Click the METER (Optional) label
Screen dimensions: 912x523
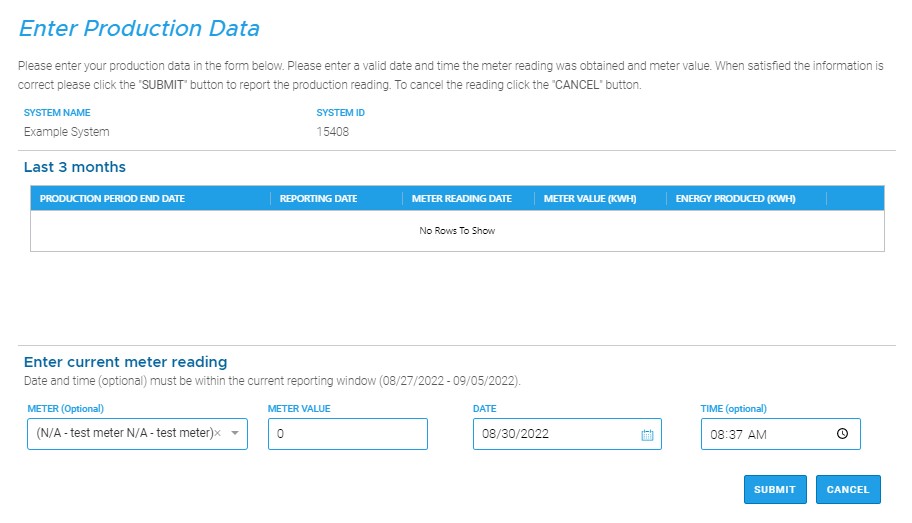(x=66, y=408)
